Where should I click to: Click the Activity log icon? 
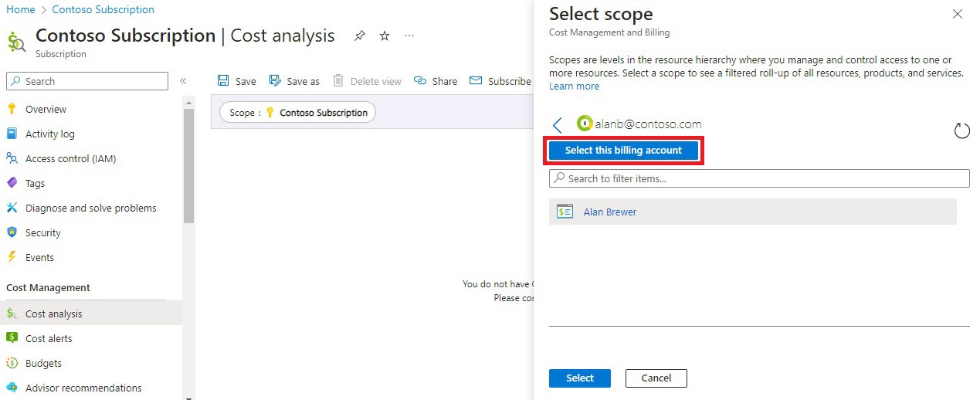pyautogui.click(x=12, y=134)
